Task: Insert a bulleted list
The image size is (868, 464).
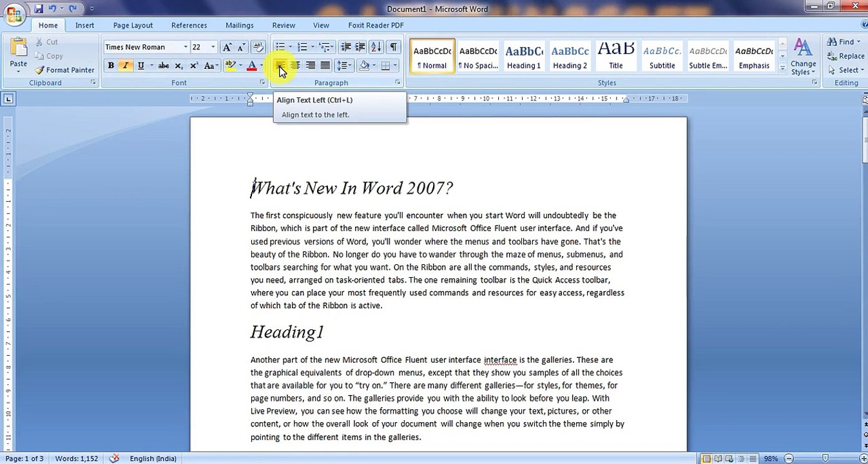Action: [x=280, y=47]
